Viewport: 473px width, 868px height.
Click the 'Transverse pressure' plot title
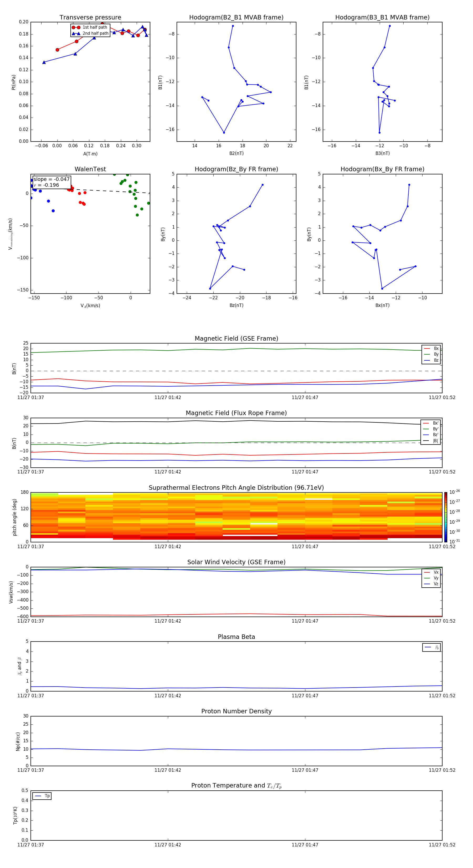[90, 18]
